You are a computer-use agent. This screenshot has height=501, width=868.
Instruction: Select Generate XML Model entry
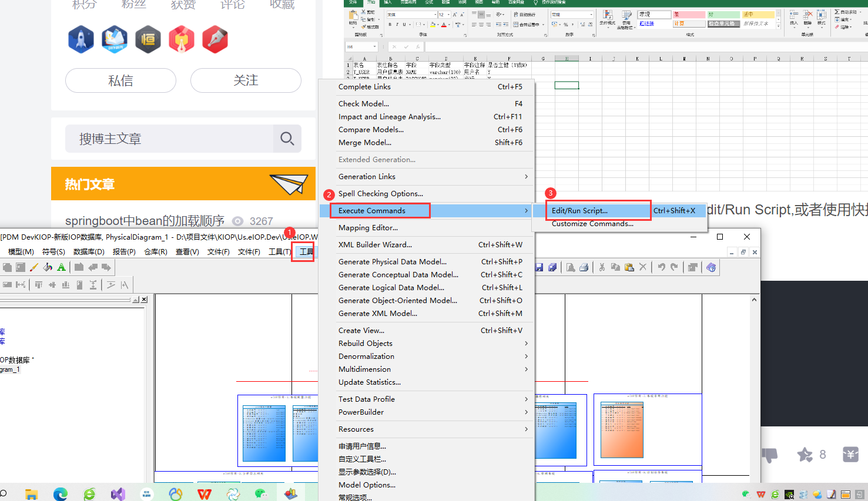pyautogui.click(x=378, y=313)
